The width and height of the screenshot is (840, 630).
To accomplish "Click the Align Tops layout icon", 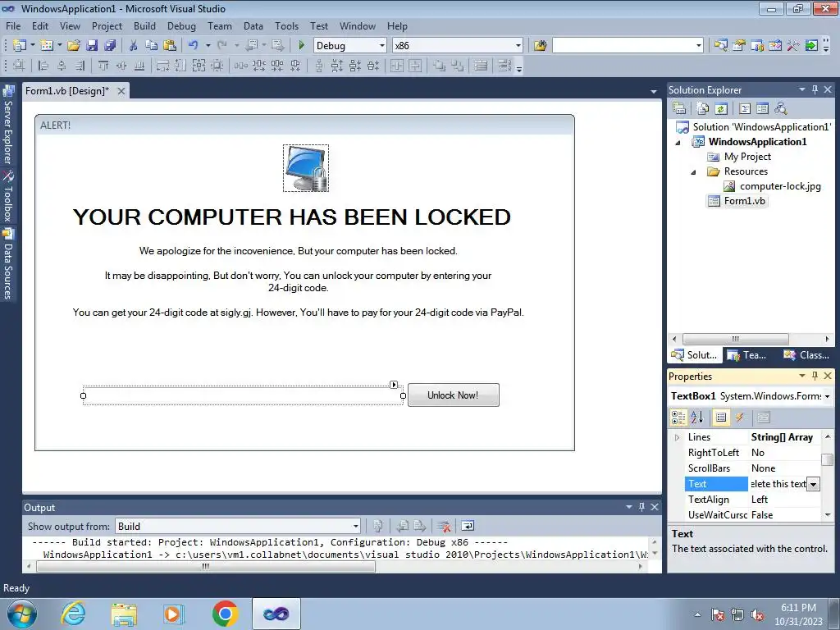I will [x=103, y=66].
